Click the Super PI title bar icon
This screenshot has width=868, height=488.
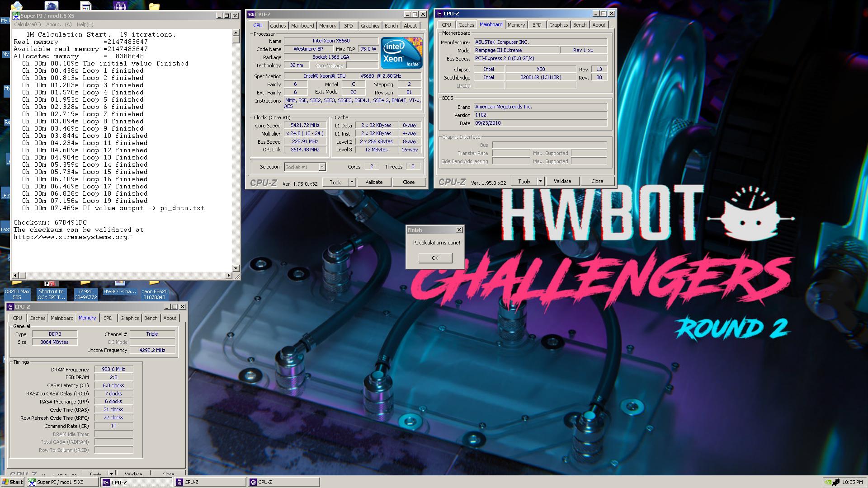pos(16,15)
